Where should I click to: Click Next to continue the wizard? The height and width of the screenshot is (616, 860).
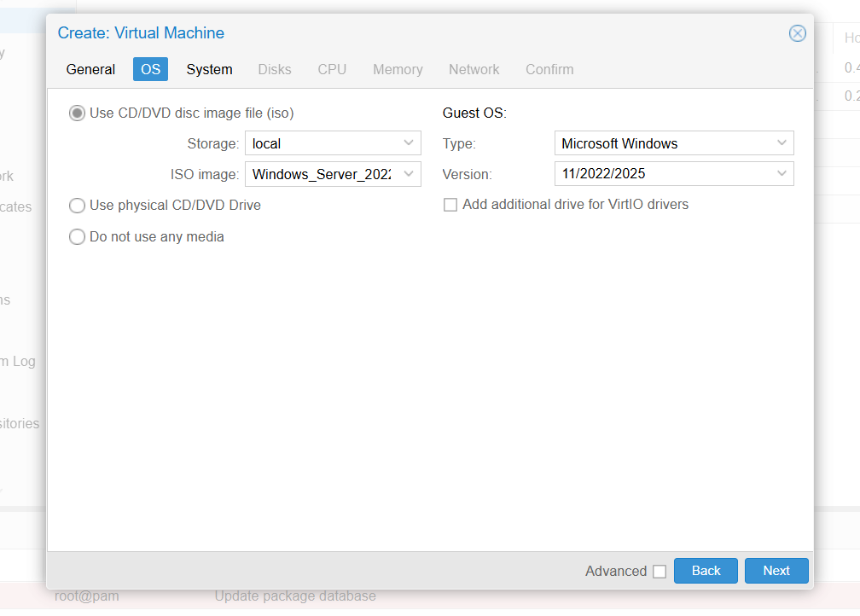tap(776, 571)
